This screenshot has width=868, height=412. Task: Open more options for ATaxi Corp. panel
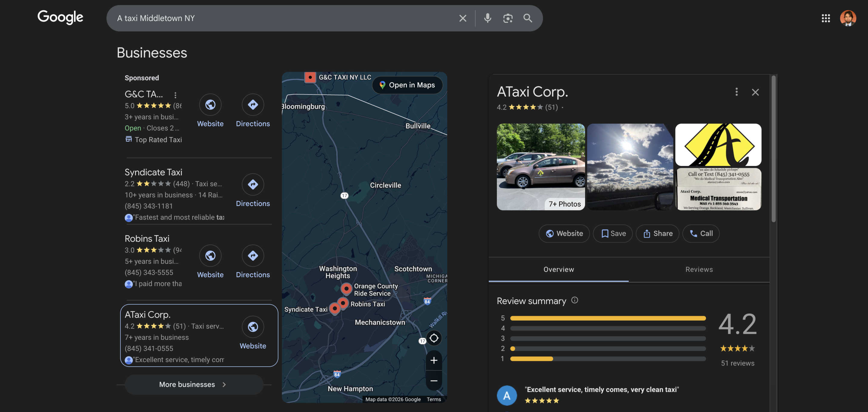pyautogui.click(x=736, y=92)
